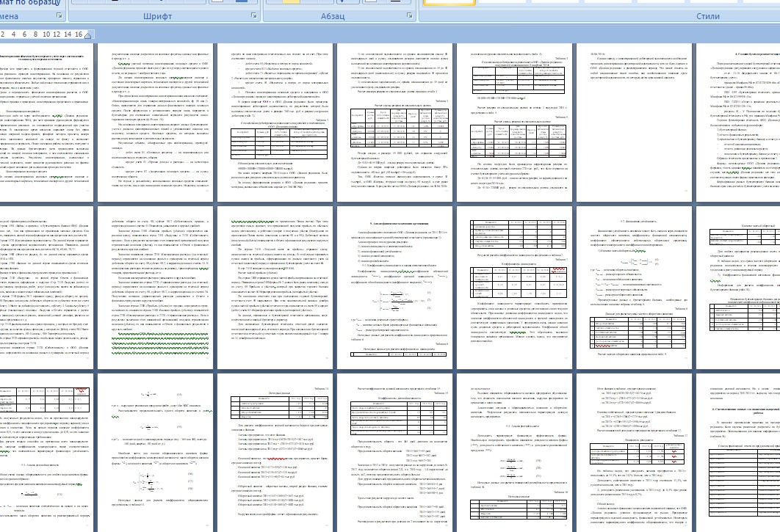
Task: Click the page containing Таблица 2 in the top row
Action: click(x=275, y=123)
